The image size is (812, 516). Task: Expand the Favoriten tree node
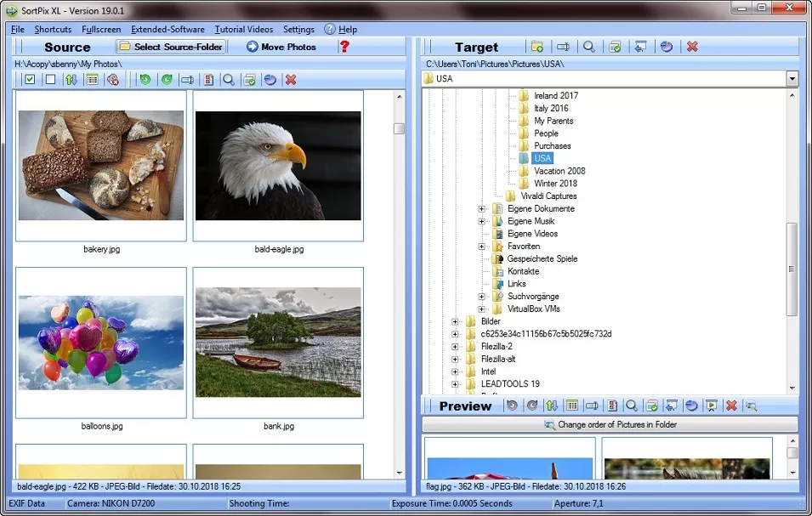[481, 247]
